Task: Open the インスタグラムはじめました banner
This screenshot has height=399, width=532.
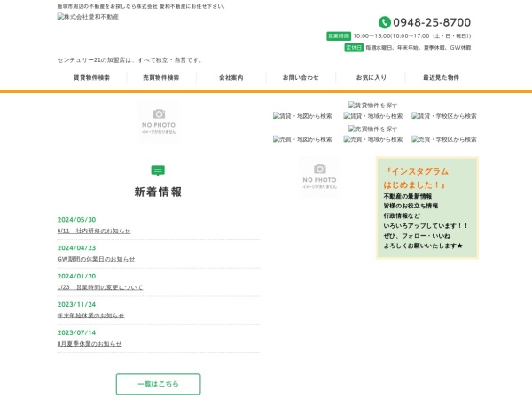Action: pos(427,207)
